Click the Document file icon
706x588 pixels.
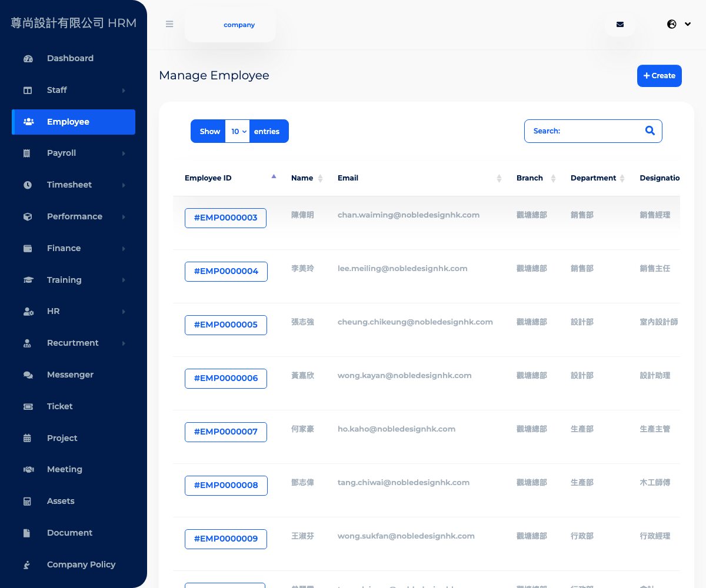[x=26, y=533]
